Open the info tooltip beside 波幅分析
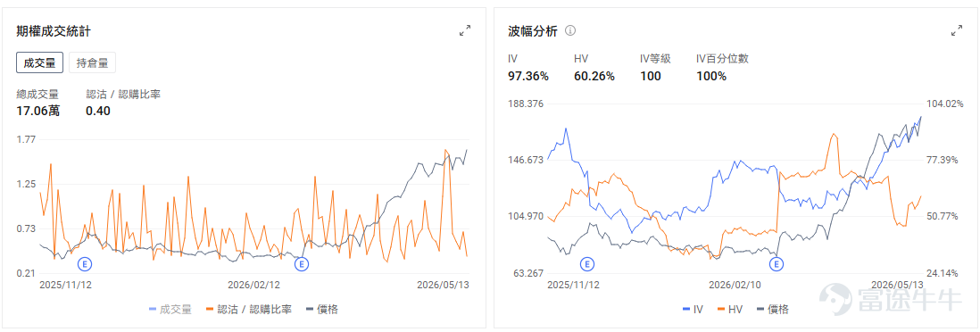Screen dimensions: 980x332 point(570,30)
